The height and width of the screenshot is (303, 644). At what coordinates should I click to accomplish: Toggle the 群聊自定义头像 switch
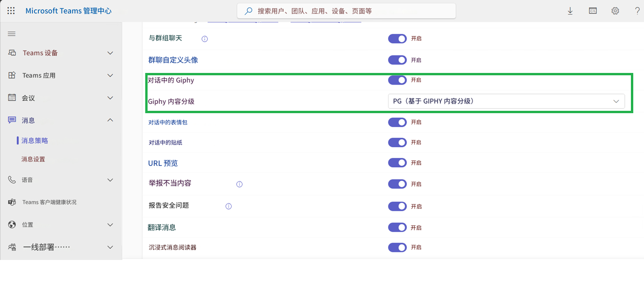(397, 60)
